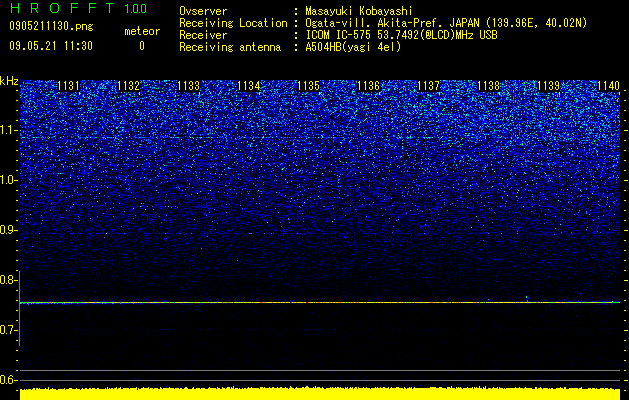Click the 1137 time marker
This screenshot has width=629, height=400.
tap(428, 86)
